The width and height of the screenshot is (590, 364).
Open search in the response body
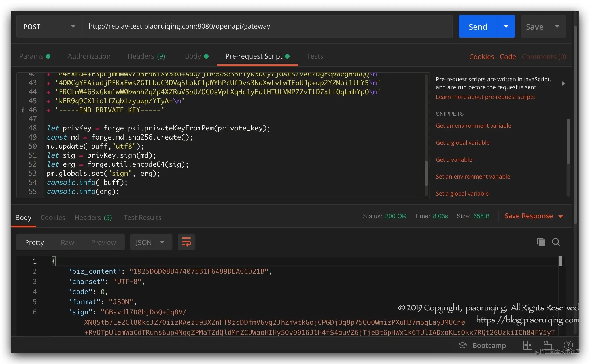point(556,242)
